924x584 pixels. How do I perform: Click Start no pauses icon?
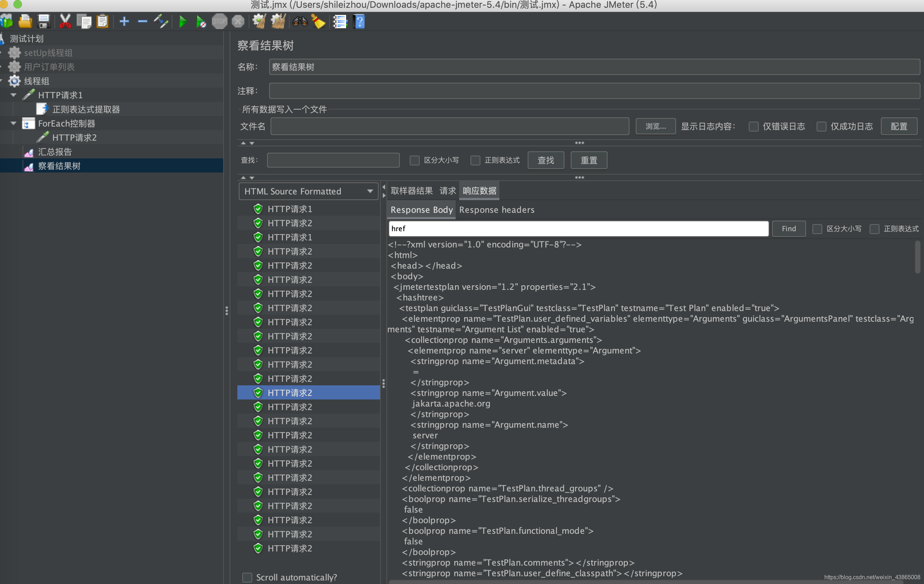201,22
